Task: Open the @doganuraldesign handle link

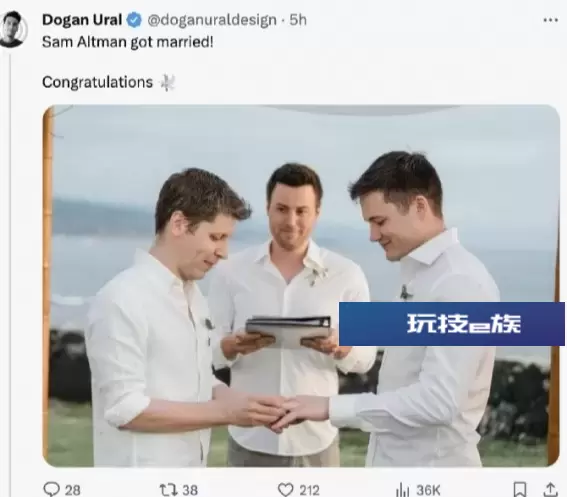Action: pos(212,20)
